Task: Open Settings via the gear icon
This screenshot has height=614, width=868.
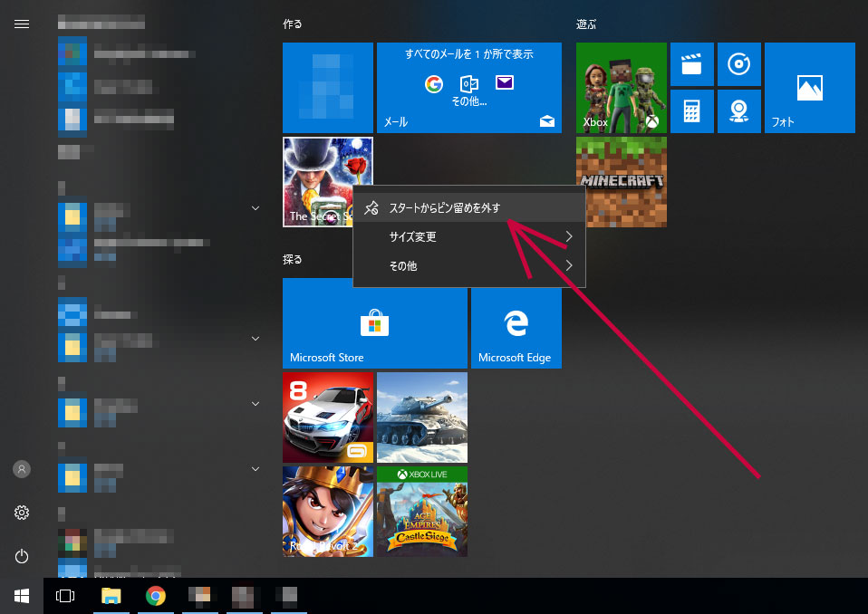Action: (22, 513)
